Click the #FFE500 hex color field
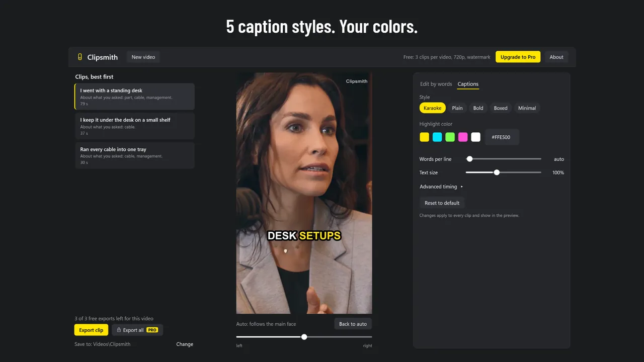Image resolution: width=644 pixels, height=362 pixels. [502, 137]
